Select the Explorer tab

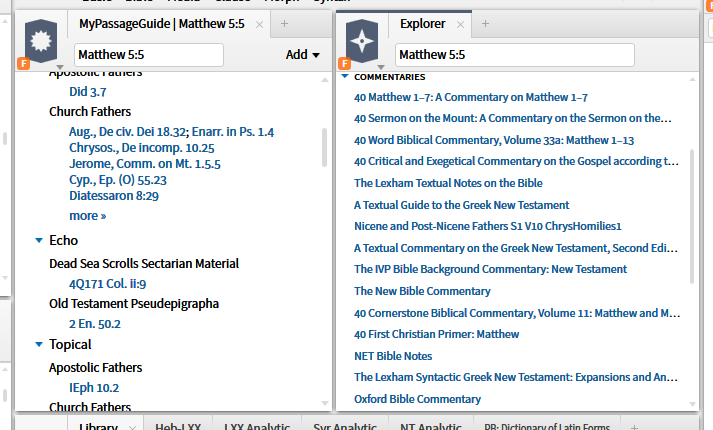pos(422,24)
